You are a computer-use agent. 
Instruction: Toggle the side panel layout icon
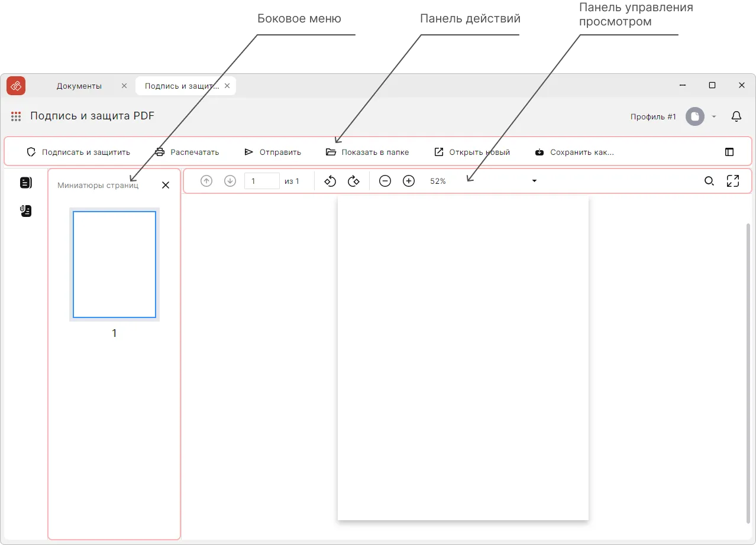729,152
